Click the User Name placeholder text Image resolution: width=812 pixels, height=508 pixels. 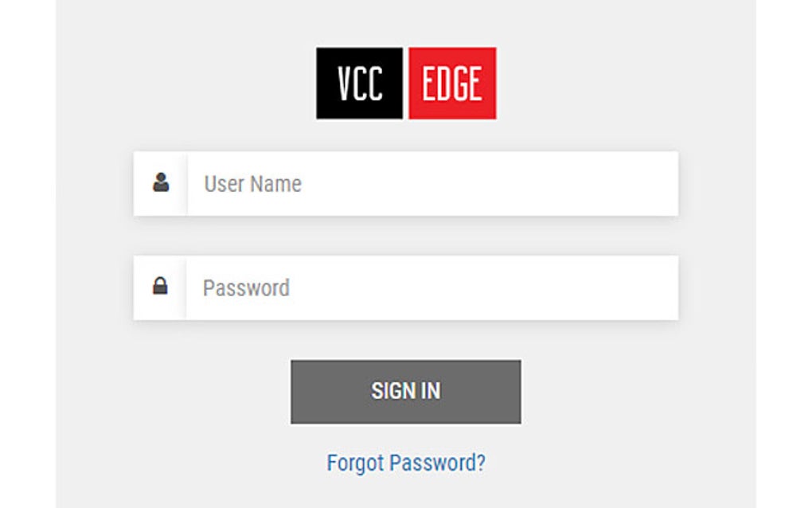click(253, 184)
